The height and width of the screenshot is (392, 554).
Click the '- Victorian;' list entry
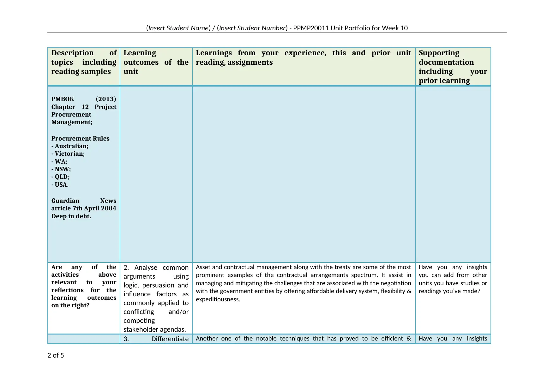(68, 154)
